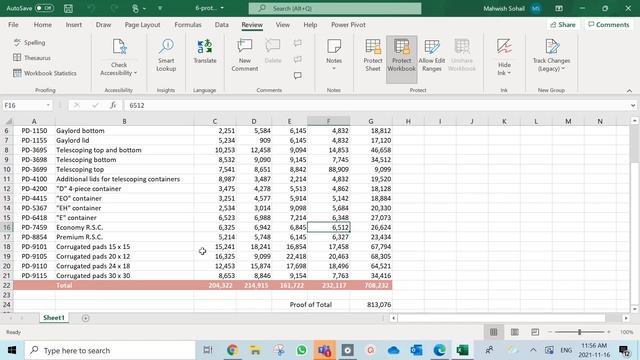Launch the Translate tool
640x360 pixels.
pyautogui.click(x=205, y=51)
